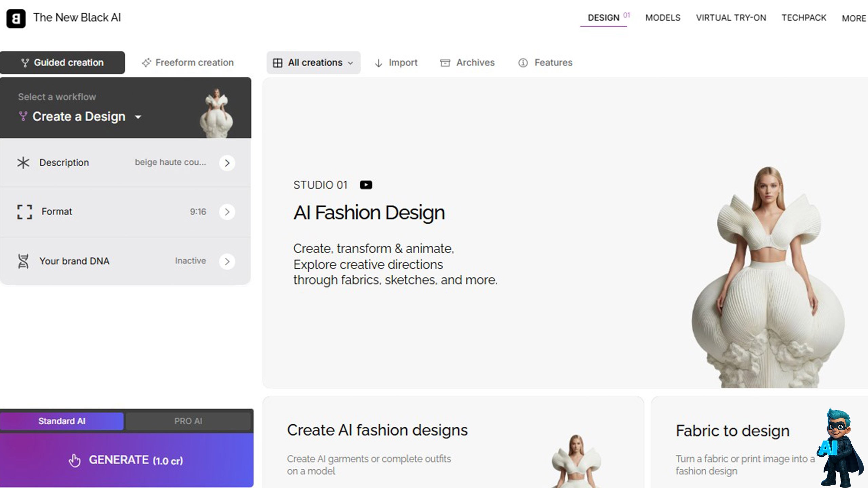The width and height of the screenshot is (868, 488).
Task: Click the sparkle icon on Freeform creation
Action: [146, 63]
